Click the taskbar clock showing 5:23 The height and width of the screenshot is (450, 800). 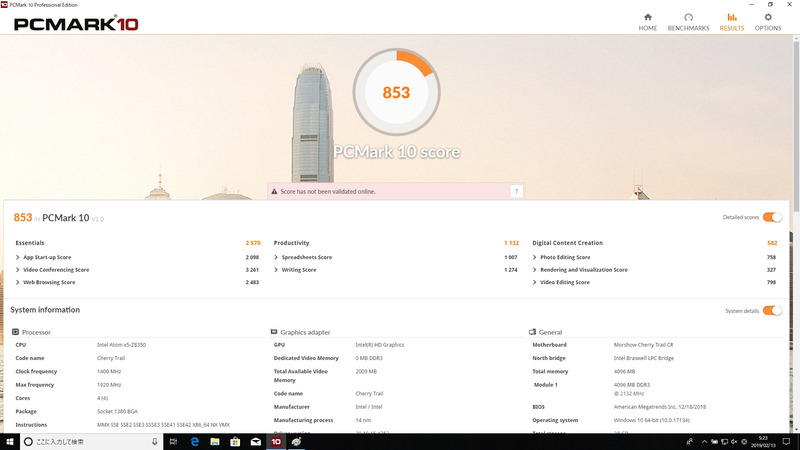[763, 442]
